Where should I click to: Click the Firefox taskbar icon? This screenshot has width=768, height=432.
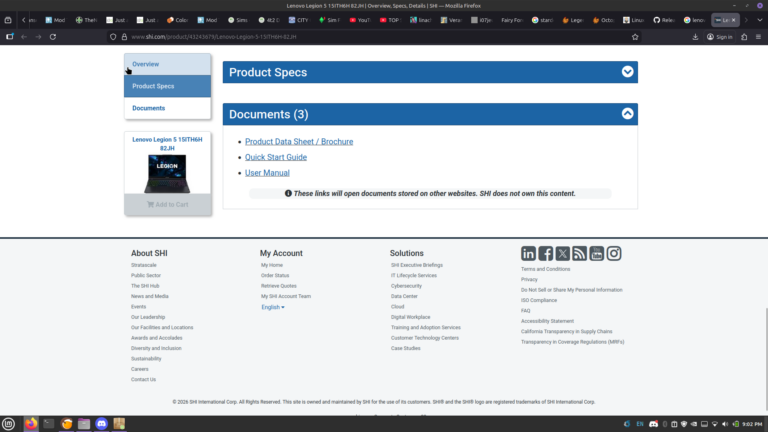coord(31,424)
